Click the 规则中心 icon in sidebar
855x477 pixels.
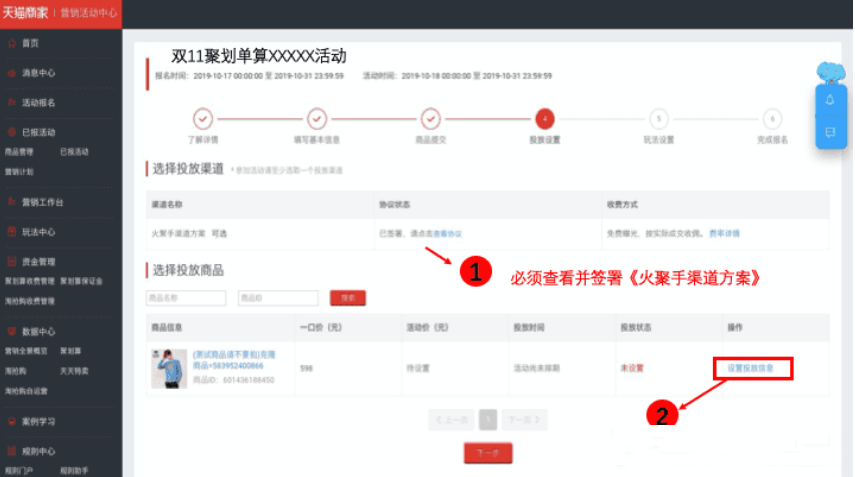coord(12,451)
